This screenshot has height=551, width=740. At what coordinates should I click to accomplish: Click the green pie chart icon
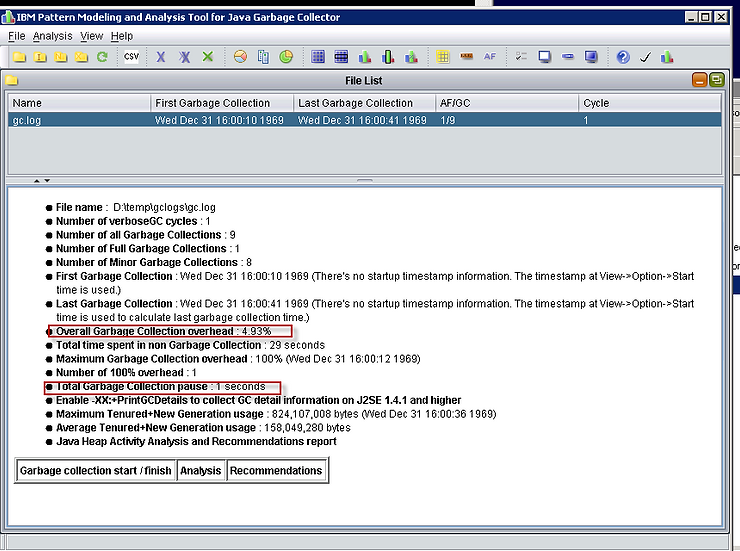[286, 57]
